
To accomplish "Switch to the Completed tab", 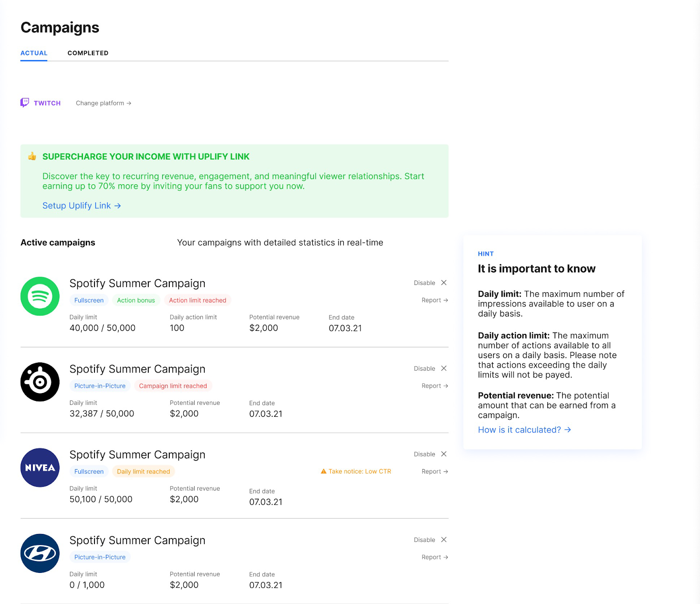I will (x=88, y=53).
